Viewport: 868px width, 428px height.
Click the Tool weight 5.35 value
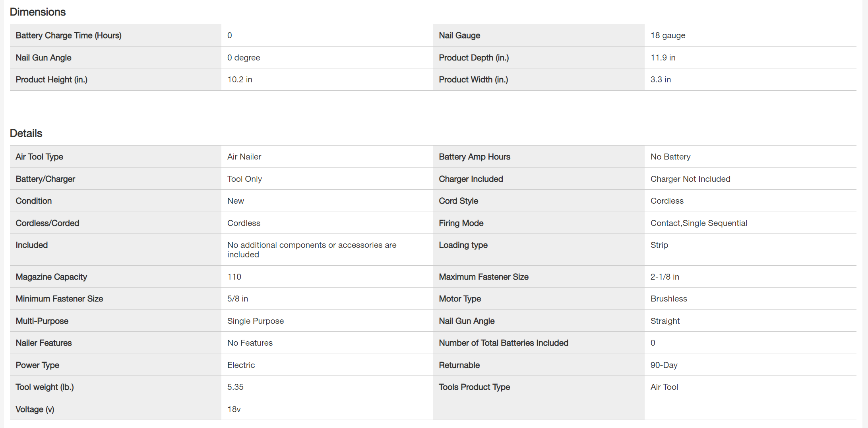(235, 387)
